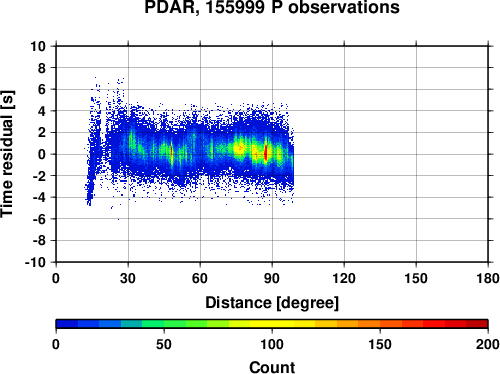
Task: Click the red streak near 48 degrees distance
Action: coord(172,152)
